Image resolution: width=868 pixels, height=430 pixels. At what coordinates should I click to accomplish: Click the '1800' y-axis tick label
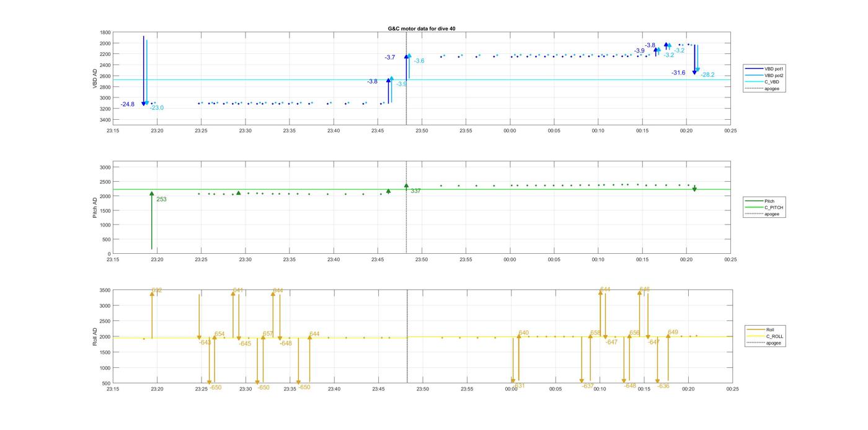tap(105, 32)
